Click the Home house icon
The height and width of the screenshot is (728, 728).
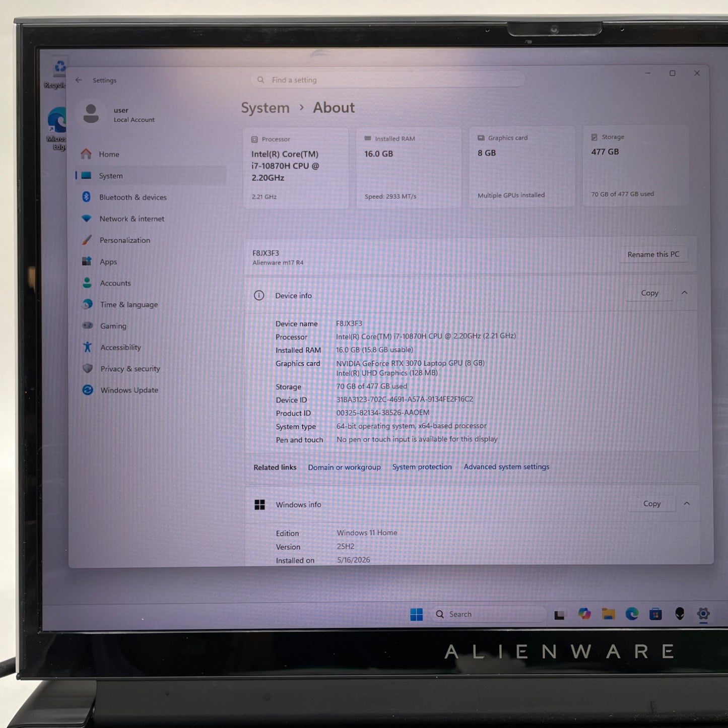[x=86, y=154]
